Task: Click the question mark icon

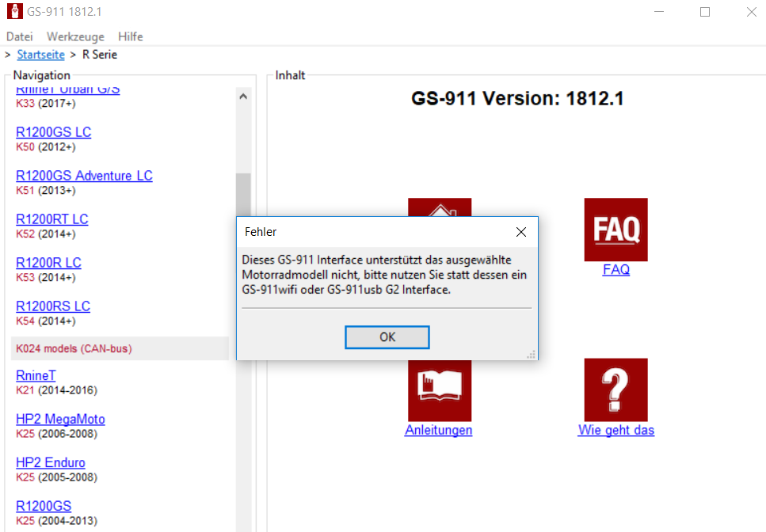Action: point(615,389)
